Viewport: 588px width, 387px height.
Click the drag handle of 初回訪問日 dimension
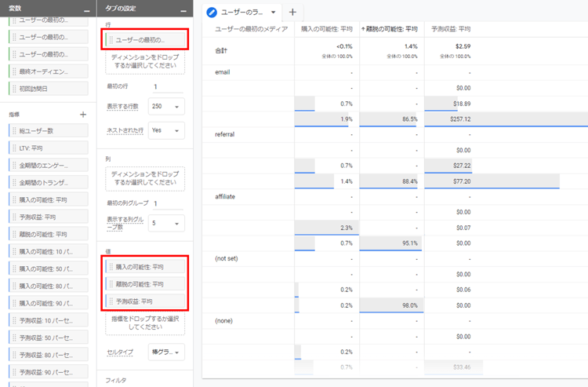click(x=13, y=89)
